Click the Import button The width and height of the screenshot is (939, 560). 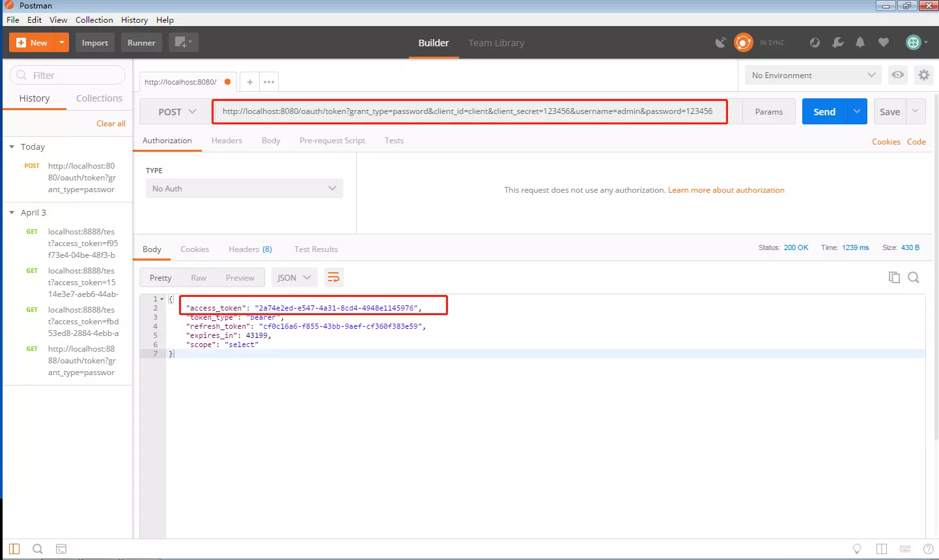click(x=95, y=42)
